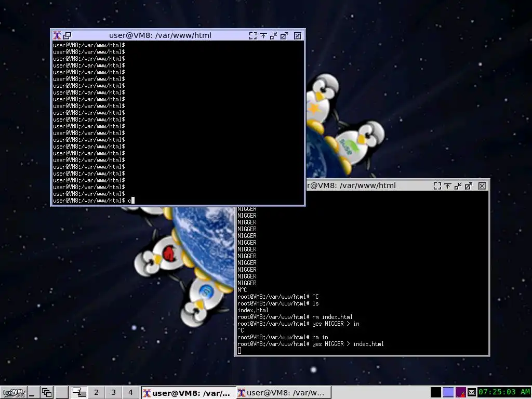Image resolution: width=532 pixels, height=399 pixels.
Task: Close the front terminal window
Action: (x=298, y=36)
